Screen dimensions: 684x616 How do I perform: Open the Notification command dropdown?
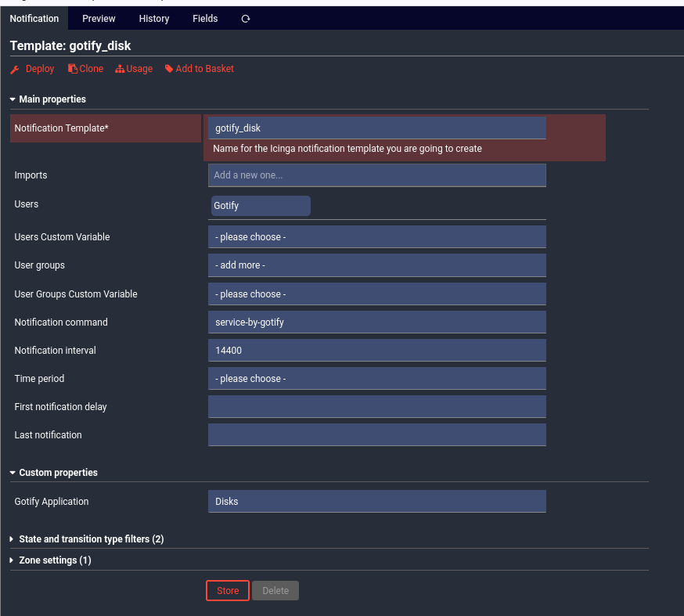coord(376,322)
